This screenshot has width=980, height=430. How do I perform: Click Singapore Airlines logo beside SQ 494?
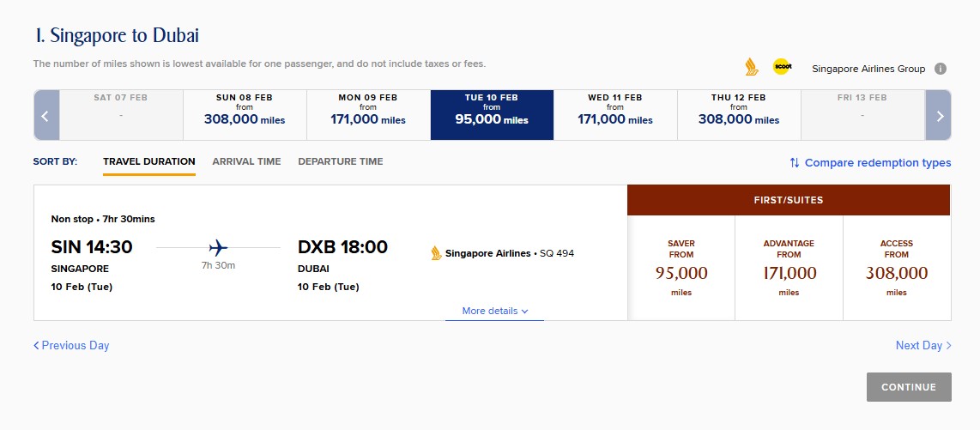pyautogui.click(x=436, y=253)
